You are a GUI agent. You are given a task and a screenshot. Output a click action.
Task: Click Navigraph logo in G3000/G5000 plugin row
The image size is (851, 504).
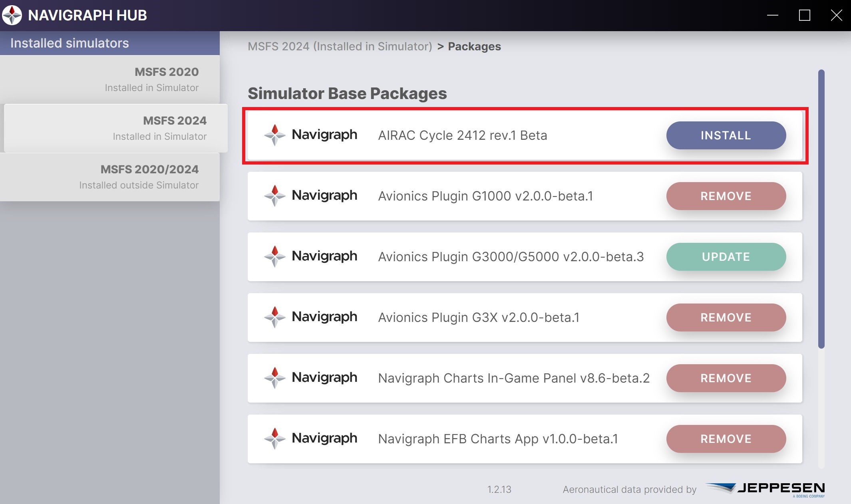[310, 256]
